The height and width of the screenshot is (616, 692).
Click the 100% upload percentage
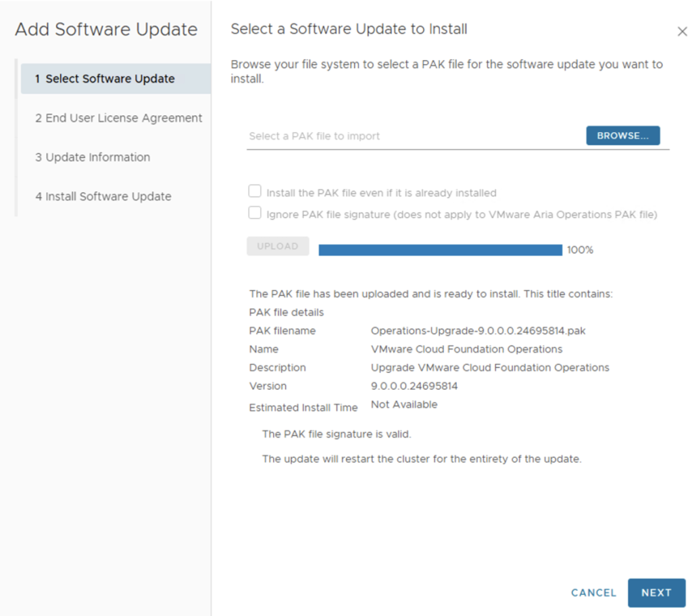coord(580,250)
